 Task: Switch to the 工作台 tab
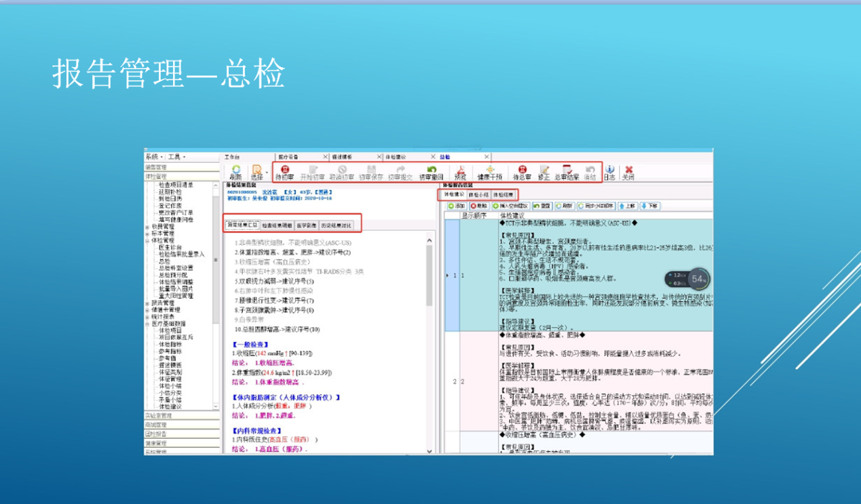232,157
